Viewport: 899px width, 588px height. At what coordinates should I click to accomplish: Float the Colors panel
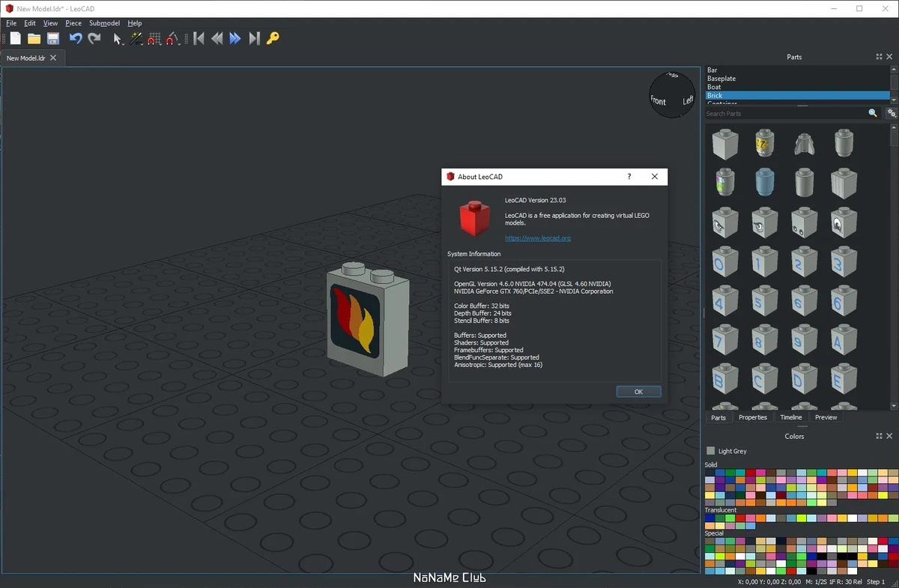click(x=879, y=436)
